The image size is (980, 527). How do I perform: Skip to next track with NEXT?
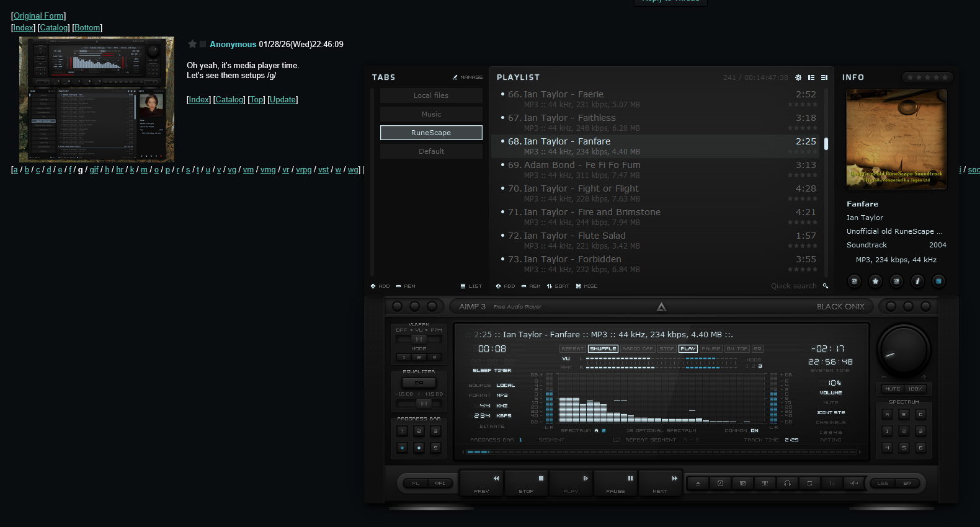click(661, 483)
